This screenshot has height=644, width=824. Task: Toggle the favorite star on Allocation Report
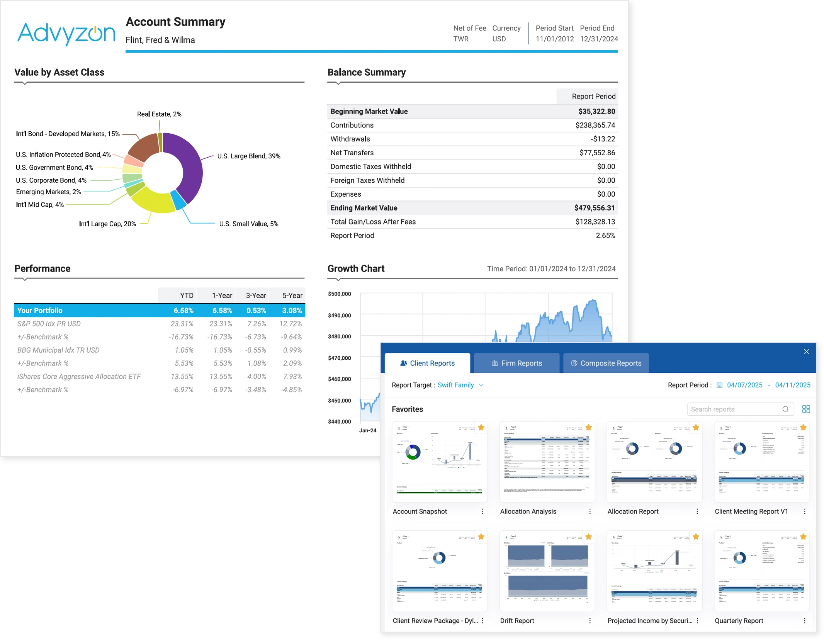(696, 427)
